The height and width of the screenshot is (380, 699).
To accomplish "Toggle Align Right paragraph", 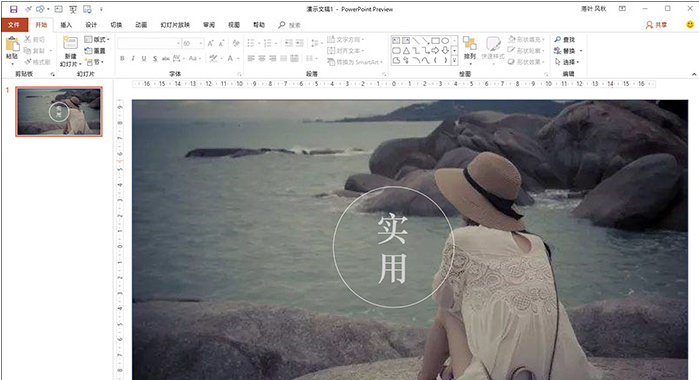I will [272, 58].
